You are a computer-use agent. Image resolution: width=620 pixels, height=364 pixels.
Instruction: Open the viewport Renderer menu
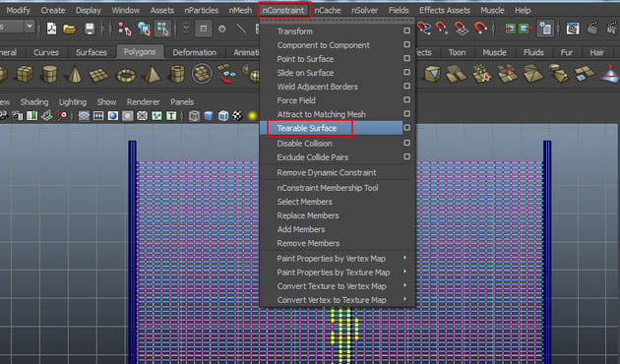point(143,102)
